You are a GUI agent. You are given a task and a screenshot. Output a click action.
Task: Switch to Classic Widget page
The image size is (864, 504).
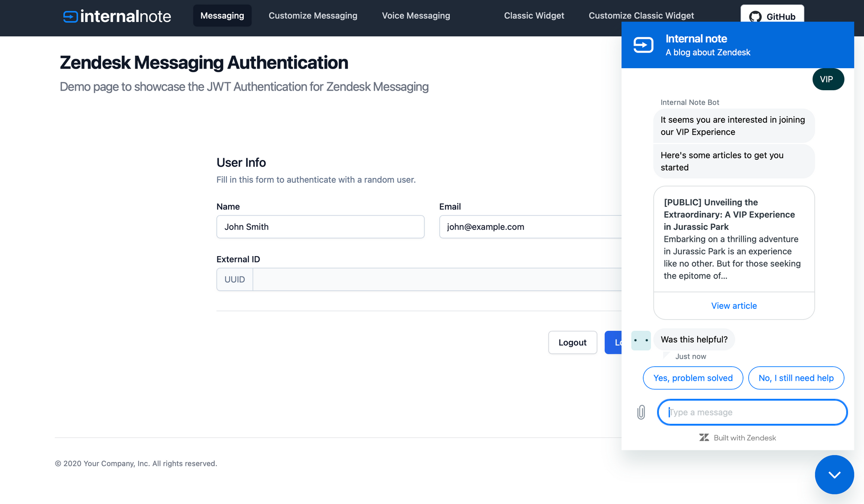coord(534,16)
